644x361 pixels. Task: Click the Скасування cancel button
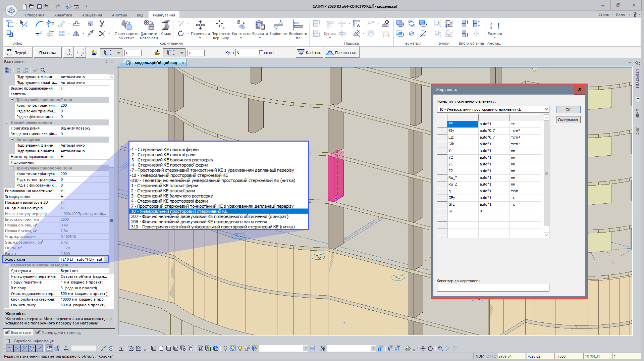[x=568, y=120]
